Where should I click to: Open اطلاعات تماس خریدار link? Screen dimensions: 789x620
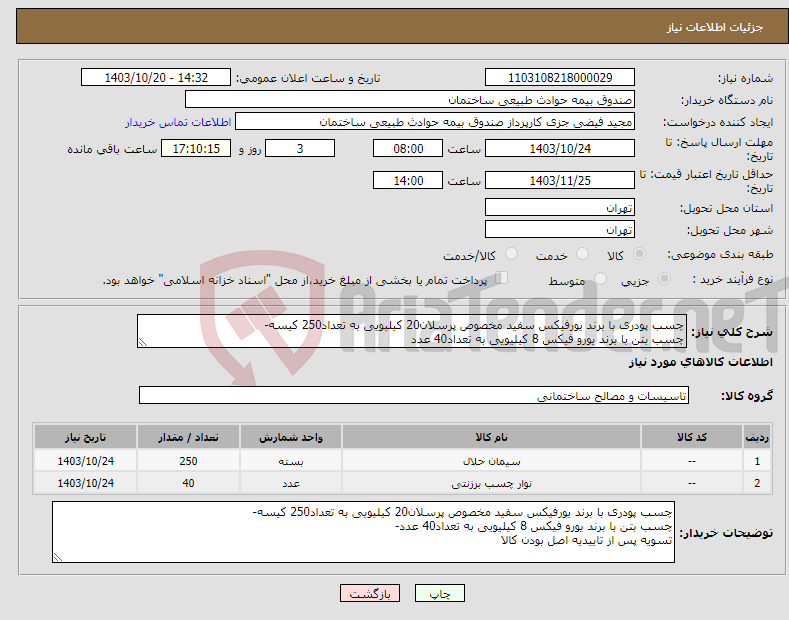pyautogui.click(x=178, y=122)
